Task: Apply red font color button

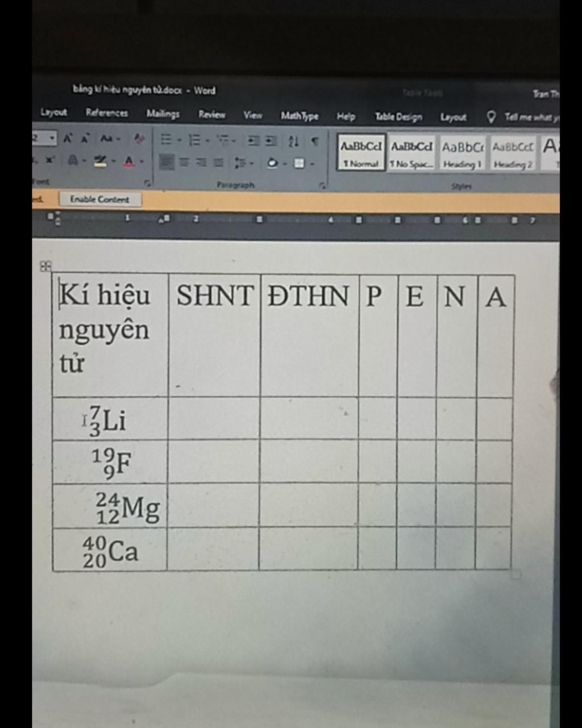Action: click(130, 162)
